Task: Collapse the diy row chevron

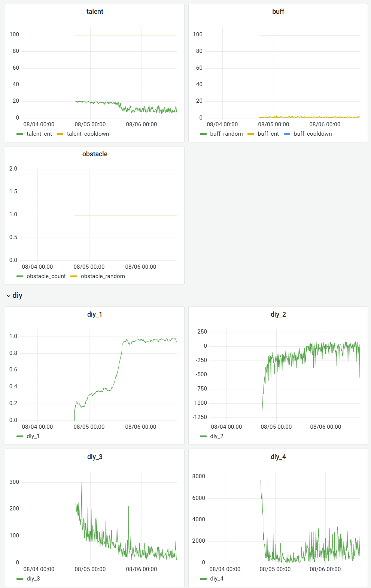Action: point(9,296)
